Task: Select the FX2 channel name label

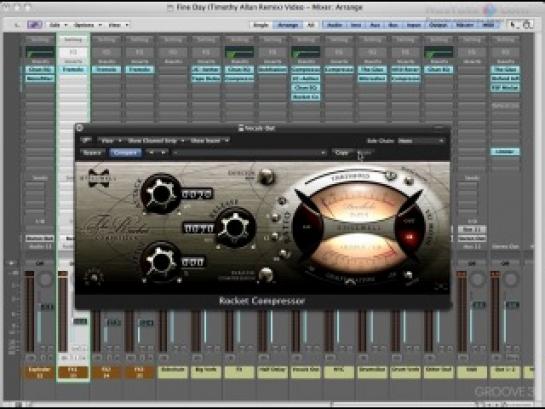Action: coord(106,372)
